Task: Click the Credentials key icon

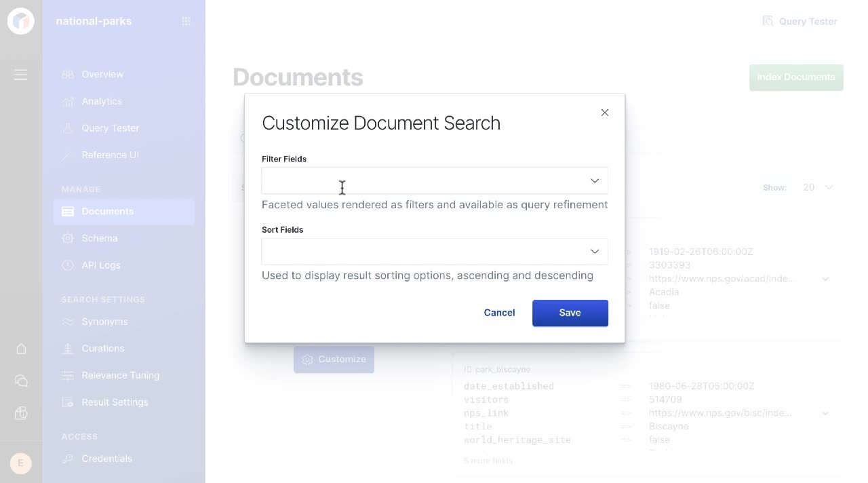Action: pos(67,459)
